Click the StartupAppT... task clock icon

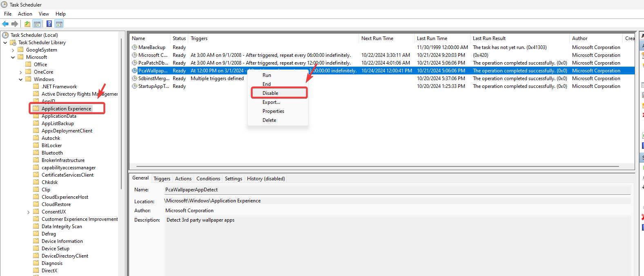point(134,86)
